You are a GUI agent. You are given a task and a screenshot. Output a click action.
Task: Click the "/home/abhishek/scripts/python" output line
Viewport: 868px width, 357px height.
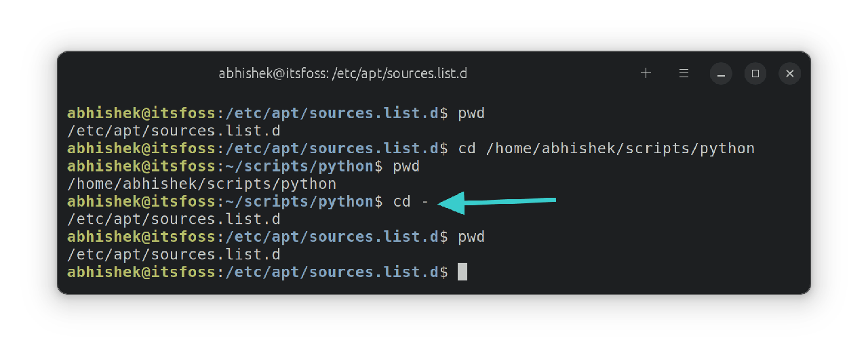(202, 184)
